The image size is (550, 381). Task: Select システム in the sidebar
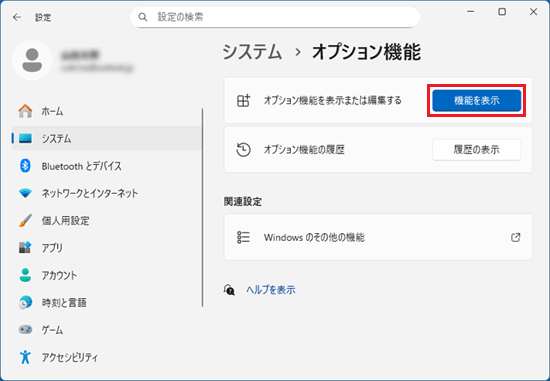click(x=107, y=138)
